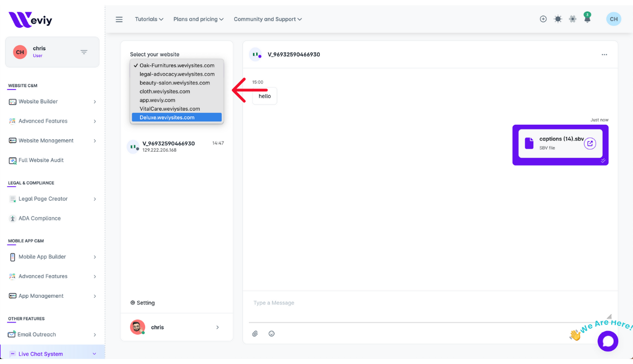Open the Full Website Audit link
Image resolution: width=633 pixels, height=364 pixels.
pos(41,160)
